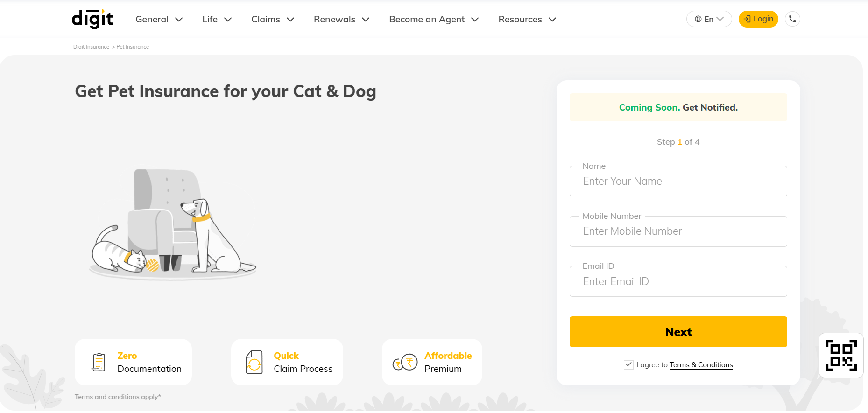Click the phone call icon
This screenshot has height=413, width=868.
tap(792, 19)
